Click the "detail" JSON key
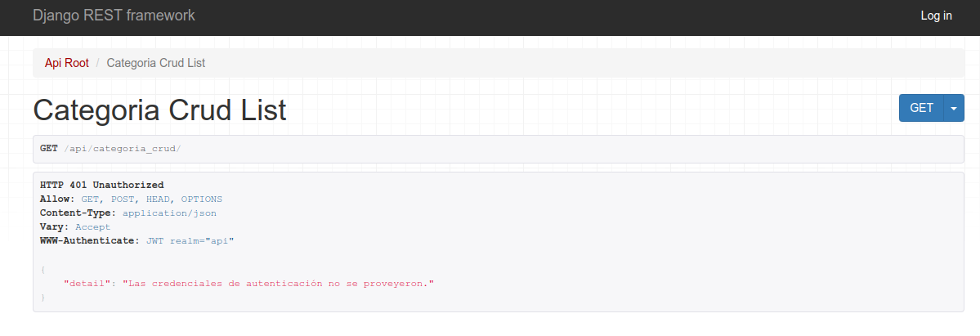980x336 pixels. pyautogui.click(x=87, y=283)
